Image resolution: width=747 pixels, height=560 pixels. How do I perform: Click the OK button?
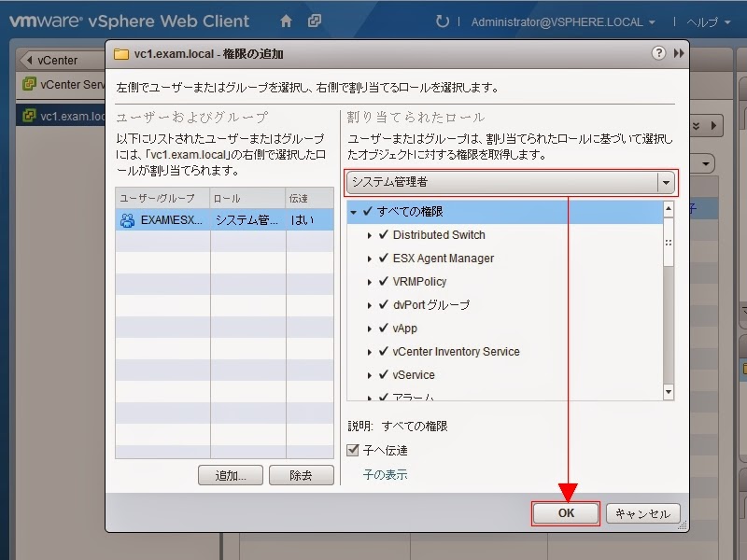[x=566, y=513]
